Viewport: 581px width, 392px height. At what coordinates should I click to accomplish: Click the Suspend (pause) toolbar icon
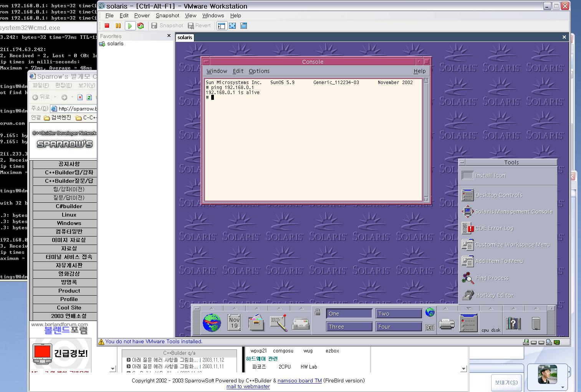118,26
